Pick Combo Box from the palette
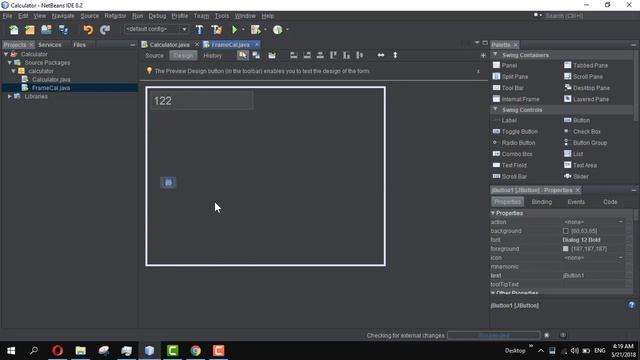The image size is (640, 360). pos(513,154)
